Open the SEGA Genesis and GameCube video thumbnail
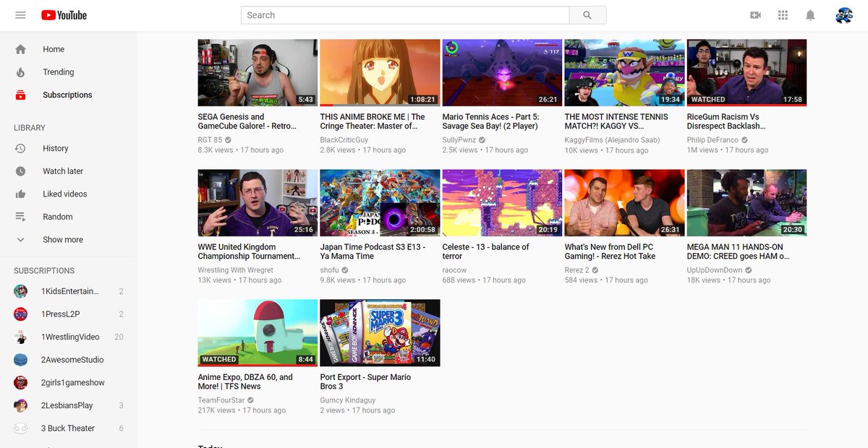Viewport: 868px width, 448px height. point(258,73)
